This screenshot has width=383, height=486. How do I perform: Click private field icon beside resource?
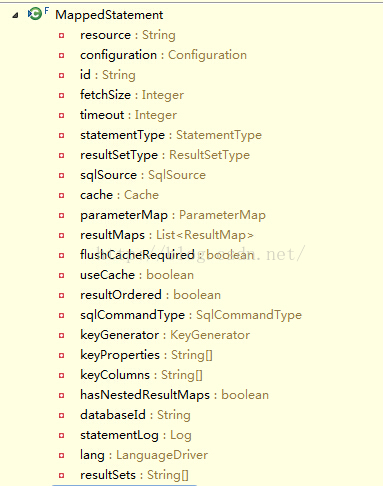61,35
